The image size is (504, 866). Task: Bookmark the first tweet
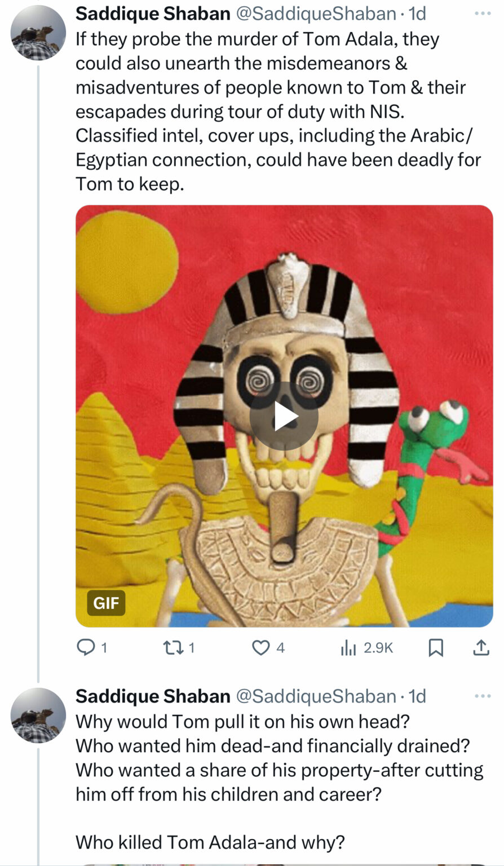click(435, 648)
